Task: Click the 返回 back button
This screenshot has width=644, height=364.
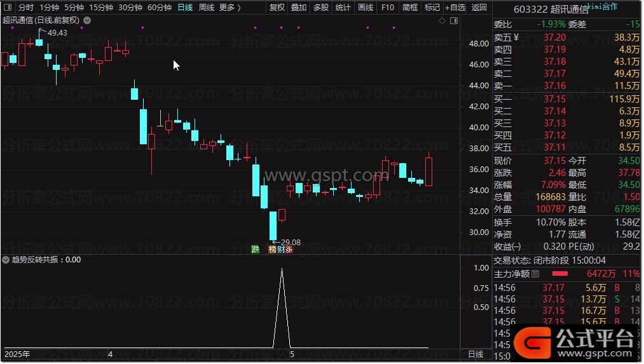Action: (x=479, y=8)
